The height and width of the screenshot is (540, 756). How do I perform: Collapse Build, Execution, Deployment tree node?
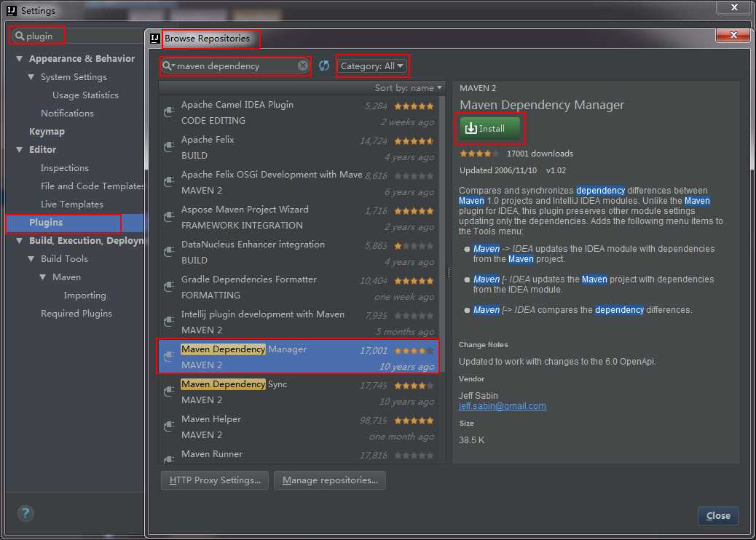[19, 240]
